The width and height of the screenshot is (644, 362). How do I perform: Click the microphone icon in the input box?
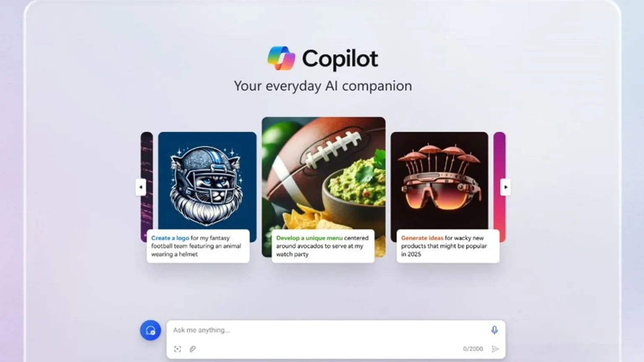coord(494,330)
